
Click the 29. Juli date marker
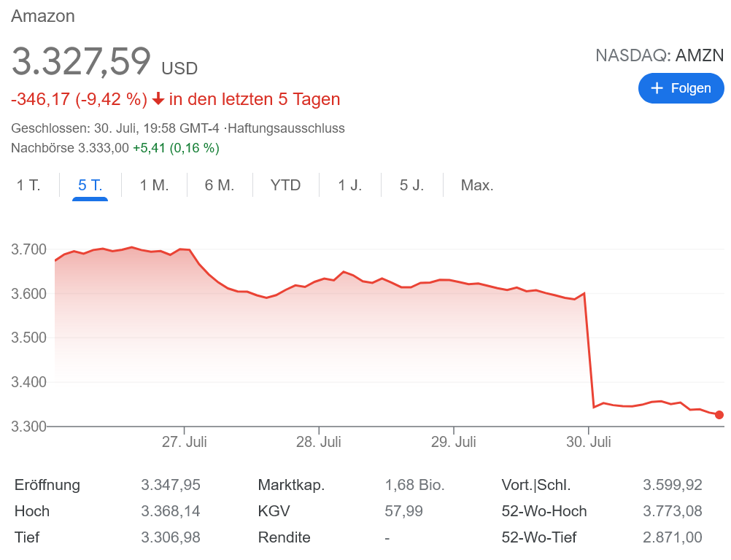454,442
